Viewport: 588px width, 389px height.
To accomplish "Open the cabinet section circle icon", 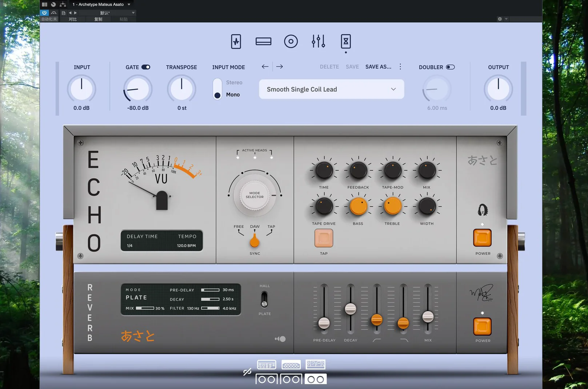I will pyautogui.click(x=291, y=41).
